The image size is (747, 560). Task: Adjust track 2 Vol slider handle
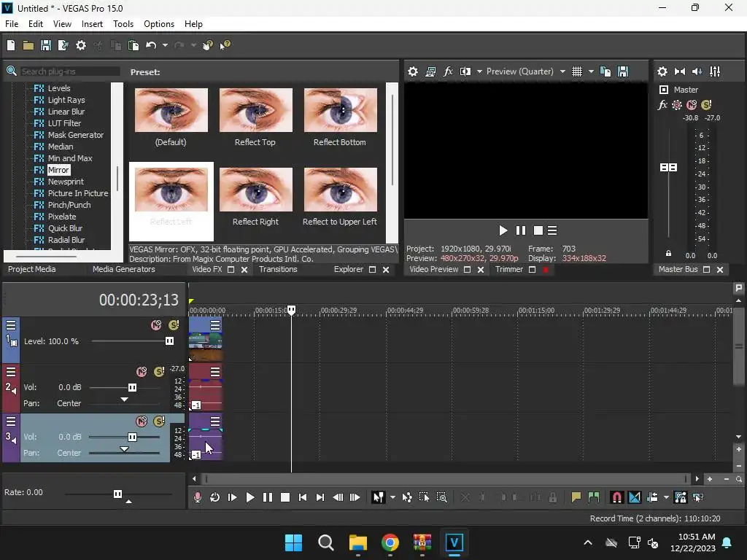coord(133,388)
